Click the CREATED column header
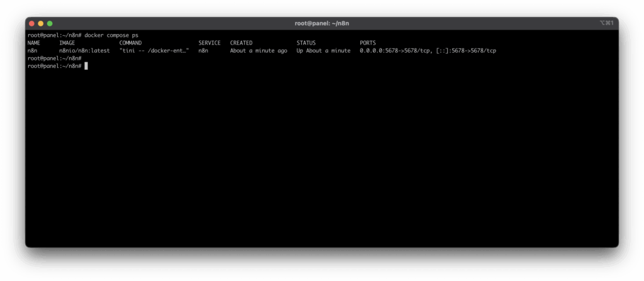The height and width of the screenshot is (281, 644). click(x=241, y=43)
